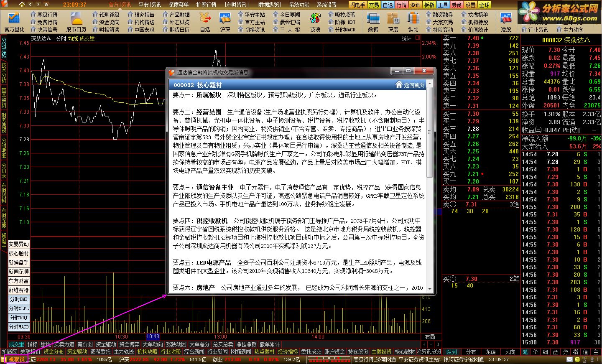Image resolution: width=602 pixels, height=364 pixels.
Task: Open 高级行情 toolbar item
Action: (44, 15)
